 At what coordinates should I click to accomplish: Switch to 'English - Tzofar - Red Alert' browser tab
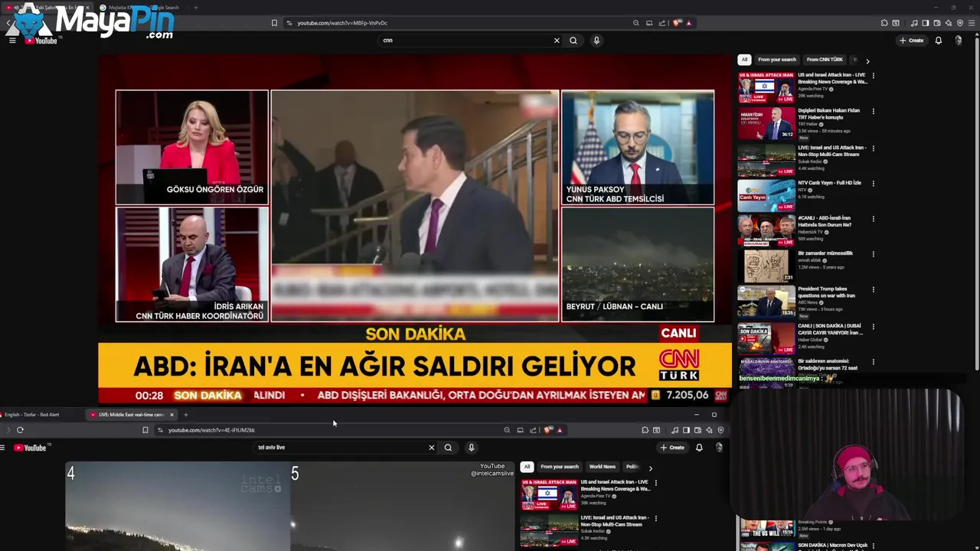point(31,415)
